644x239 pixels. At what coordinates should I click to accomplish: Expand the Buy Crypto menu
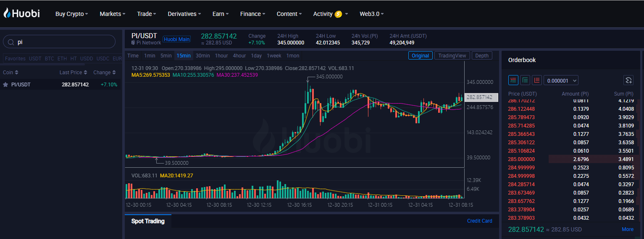point(71,14)
